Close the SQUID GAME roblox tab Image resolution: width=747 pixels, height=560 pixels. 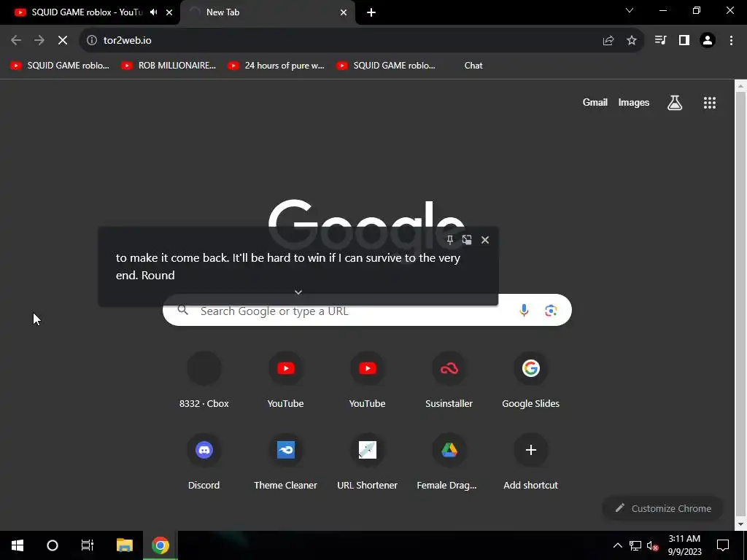pos(169,12)
